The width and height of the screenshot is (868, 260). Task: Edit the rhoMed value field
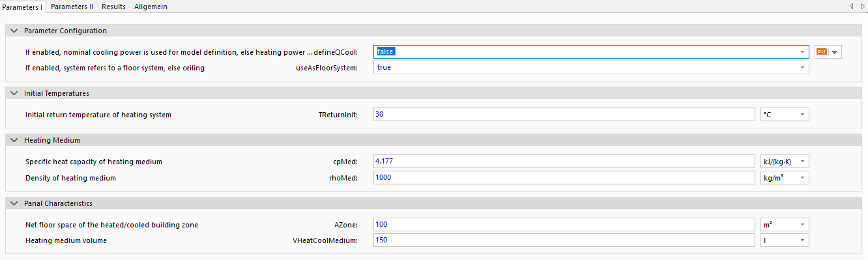tap(564, 177)
